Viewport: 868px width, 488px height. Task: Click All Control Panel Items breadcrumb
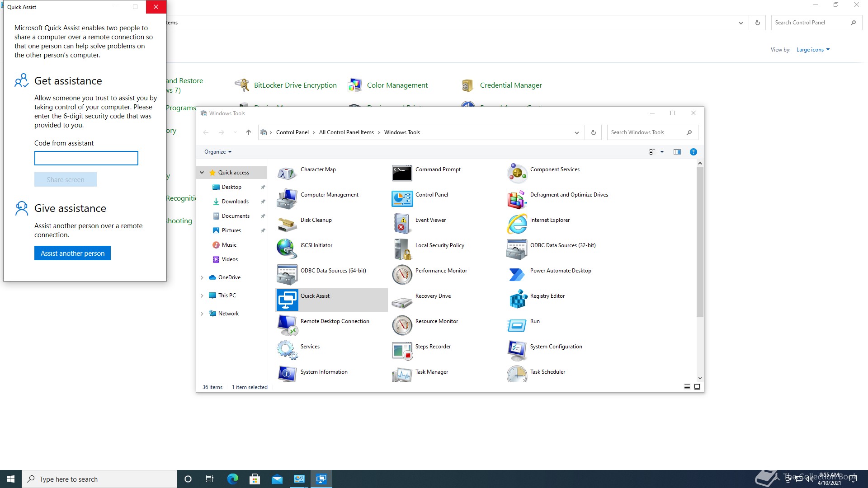coord(346,132)
